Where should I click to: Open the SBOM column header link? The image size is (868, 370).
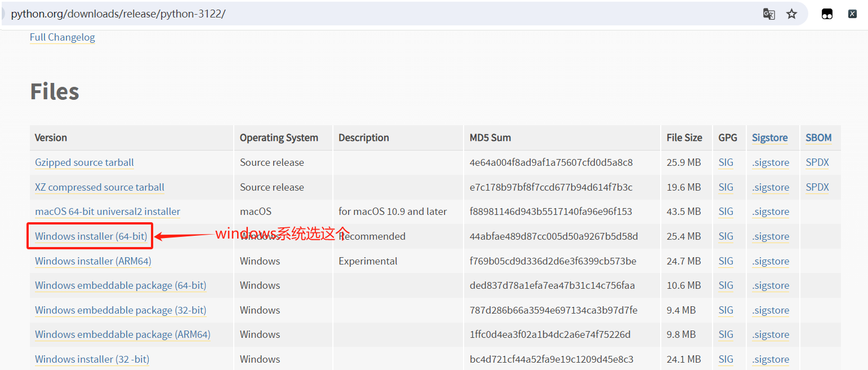[x=818, y=138]
